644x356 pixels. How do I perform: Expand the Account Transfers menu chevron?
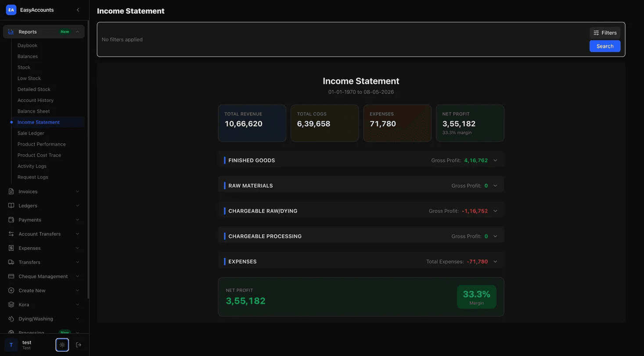77,234
